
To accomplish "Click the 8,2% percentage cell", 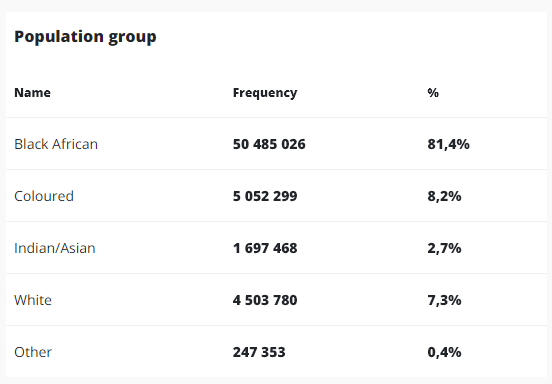I will [x=444, y=196].
